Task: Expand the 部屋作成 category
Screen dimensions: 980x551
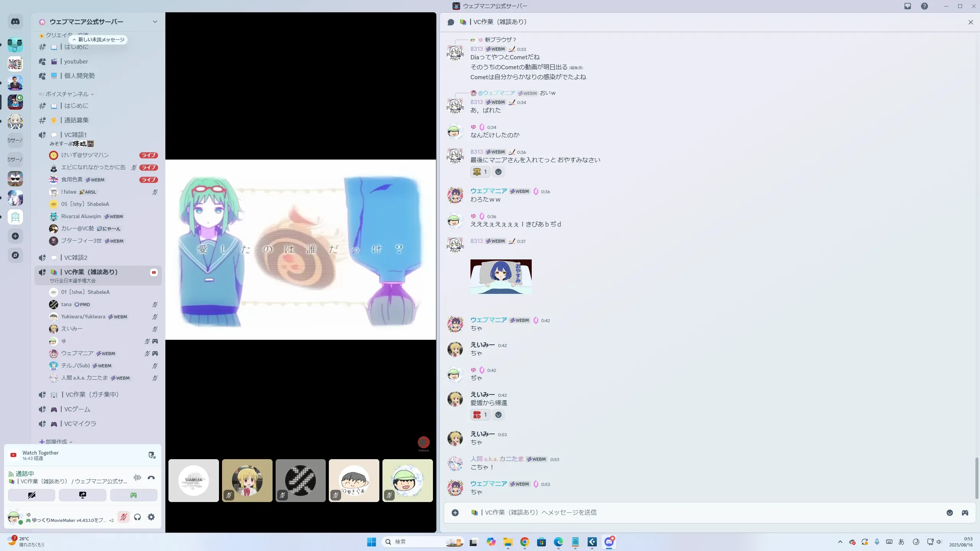Action: click(56, 442)
